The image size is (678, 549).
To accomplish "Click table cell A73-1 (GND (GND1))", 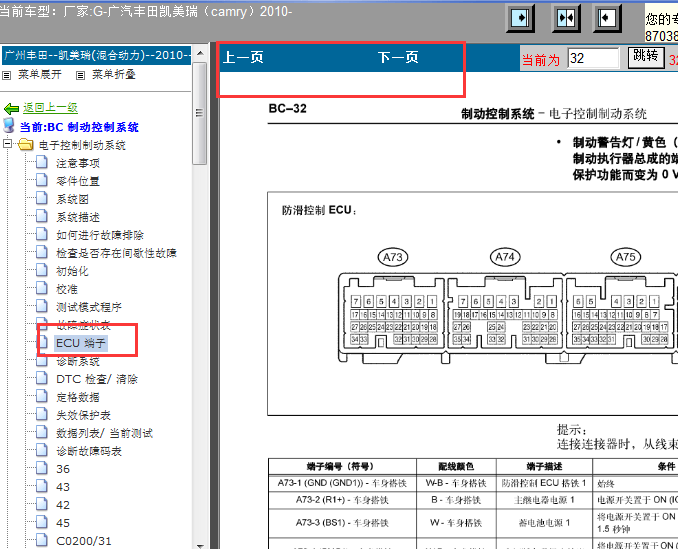I will (342, 483).
